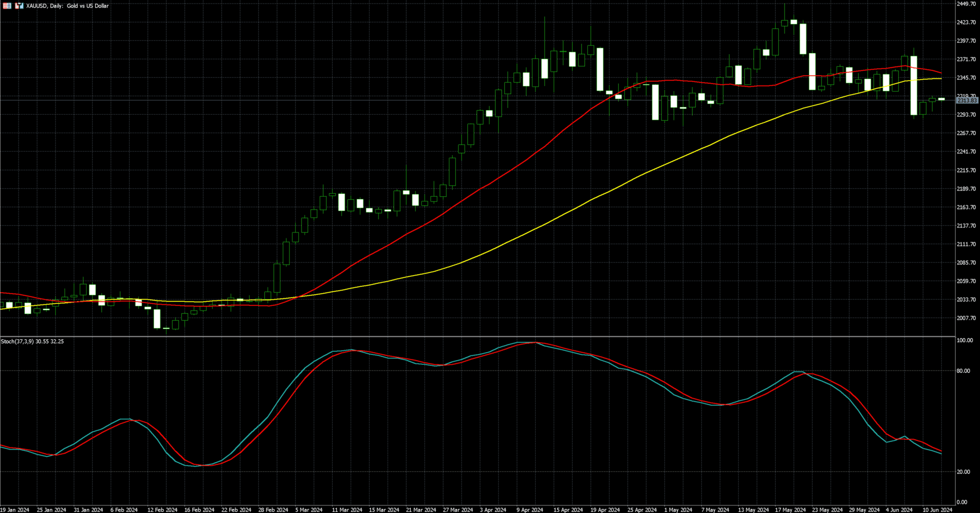Click the current price tag 2313.83
The image size is (980, 513).
[x=967, y=100]
